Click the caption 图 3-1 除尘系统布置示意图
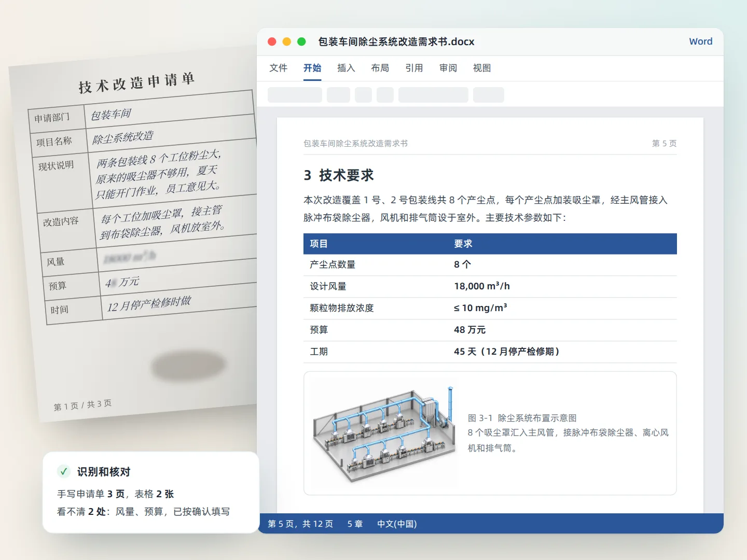 pyautogui.click(x=522, y=418)
